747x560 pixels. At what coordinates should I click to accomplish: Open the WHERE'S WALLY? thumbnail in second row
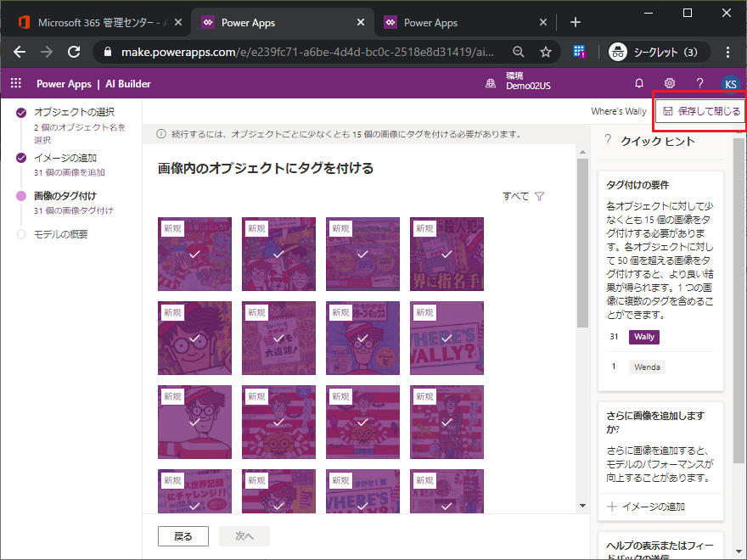pos(447,338)
